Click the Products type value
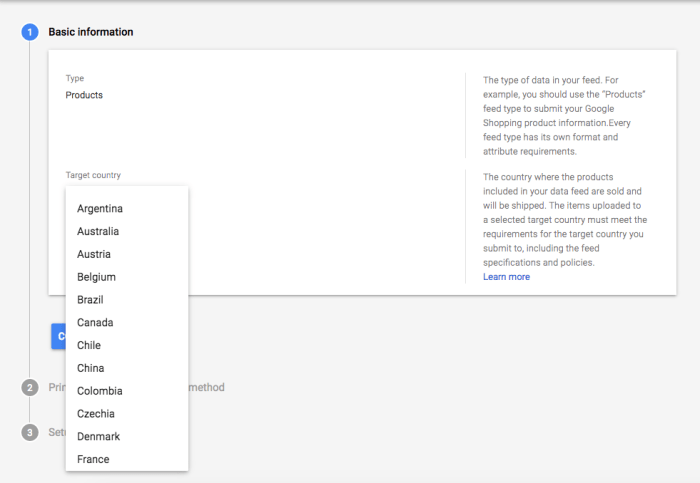This screenshot has height=483, width=700. (84, 95)
